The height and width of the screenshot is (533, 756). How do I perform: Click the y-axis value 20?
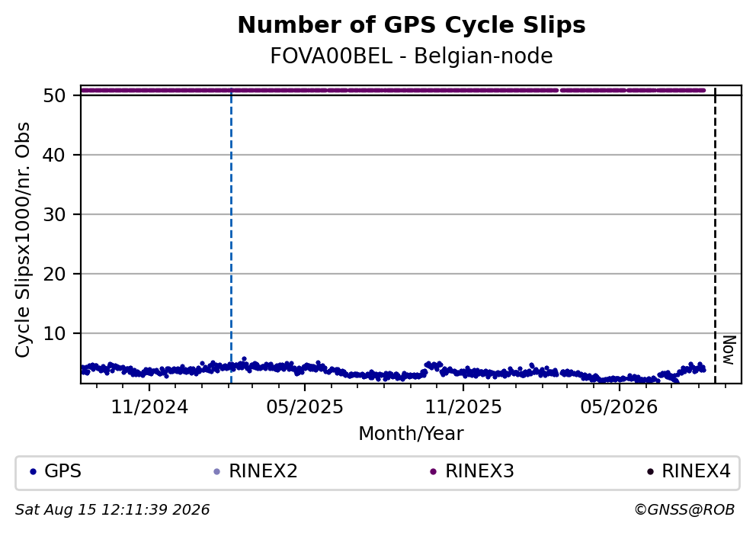[x=54, y=274]
